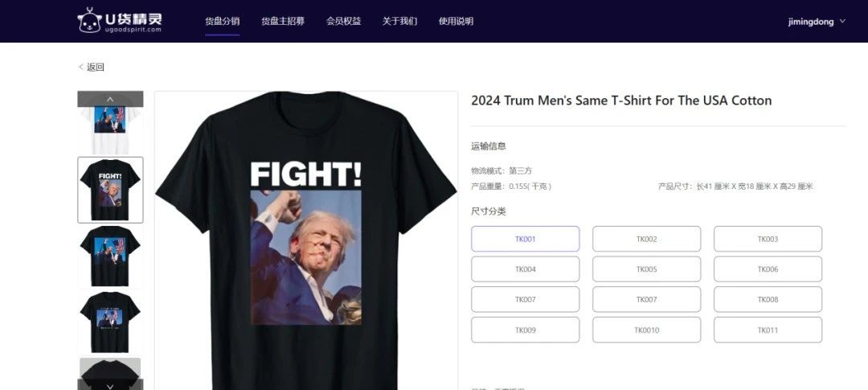Show the third black shirt thumbnail

click(x=110, y=256)
